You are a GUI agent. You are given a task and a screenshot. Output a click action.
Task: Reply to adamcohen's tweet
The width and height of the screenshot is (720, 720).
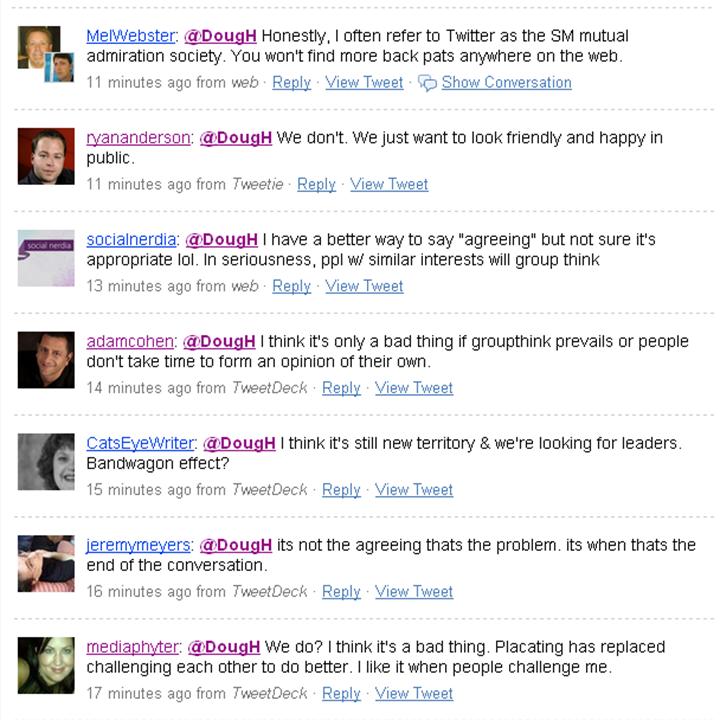[x=341, y=388]
